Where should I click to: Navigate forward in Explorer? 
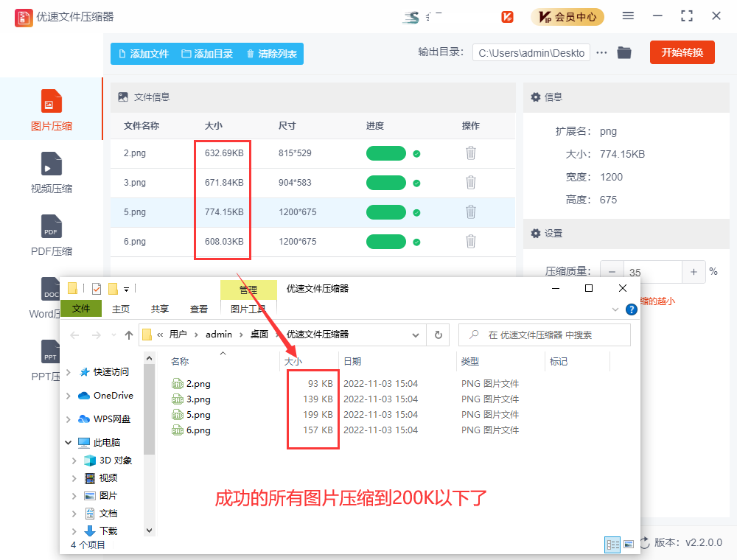[97, 335]
